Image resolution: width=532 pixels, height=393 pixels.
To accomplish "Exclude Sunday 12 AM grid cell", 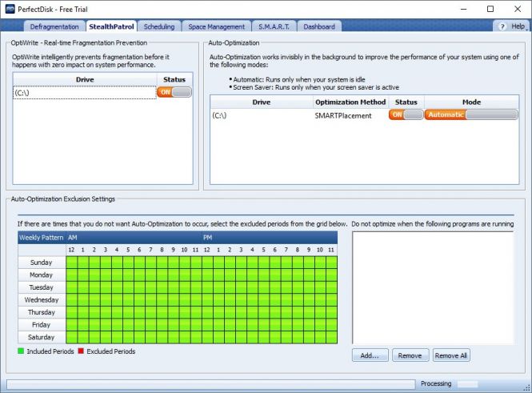I will tap(71, 263).
